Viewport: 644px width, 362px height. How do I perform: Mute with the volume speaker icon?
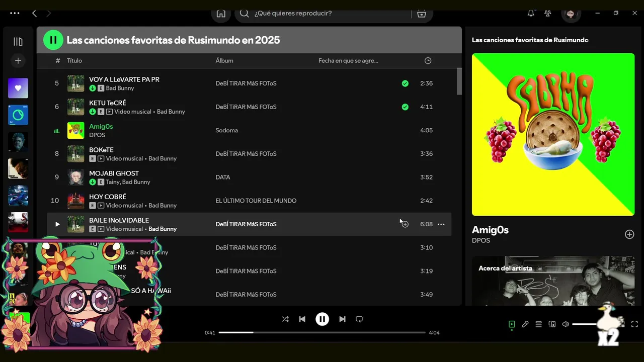[x=566, y=324]
